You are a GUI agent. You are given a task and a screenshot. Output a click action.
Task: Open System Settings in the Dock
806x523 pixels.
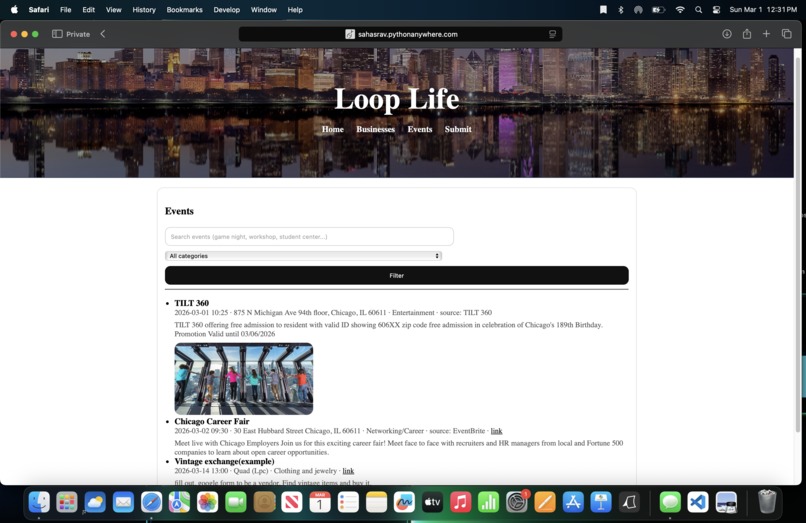pos(517,502)
